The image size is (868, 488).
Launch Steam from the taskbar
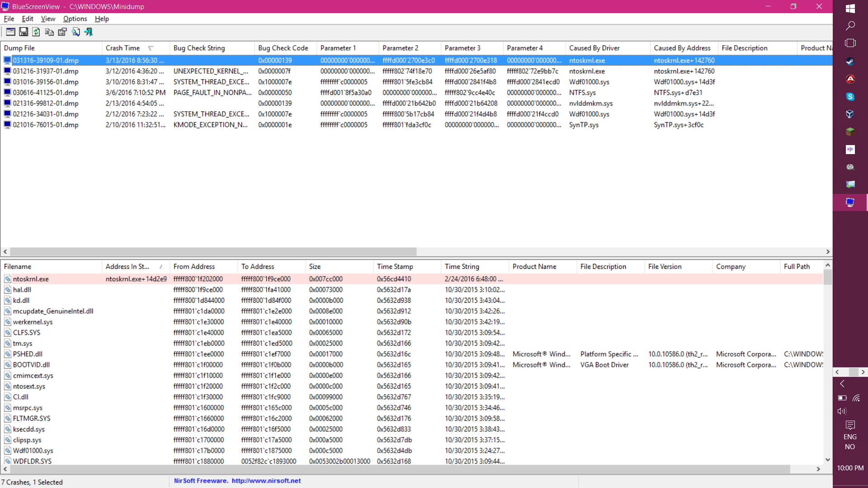[x=850, y=61]
